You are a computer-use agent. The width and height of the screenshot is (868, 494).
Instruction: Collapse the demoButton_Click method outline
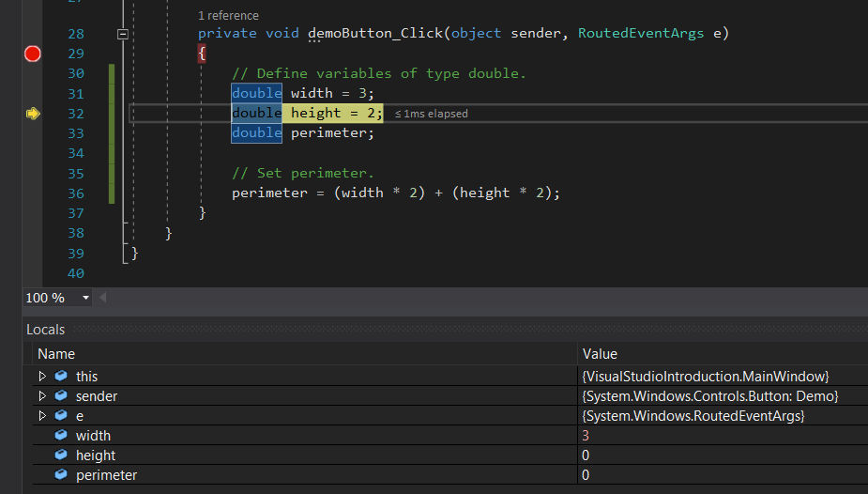(122, 34)
